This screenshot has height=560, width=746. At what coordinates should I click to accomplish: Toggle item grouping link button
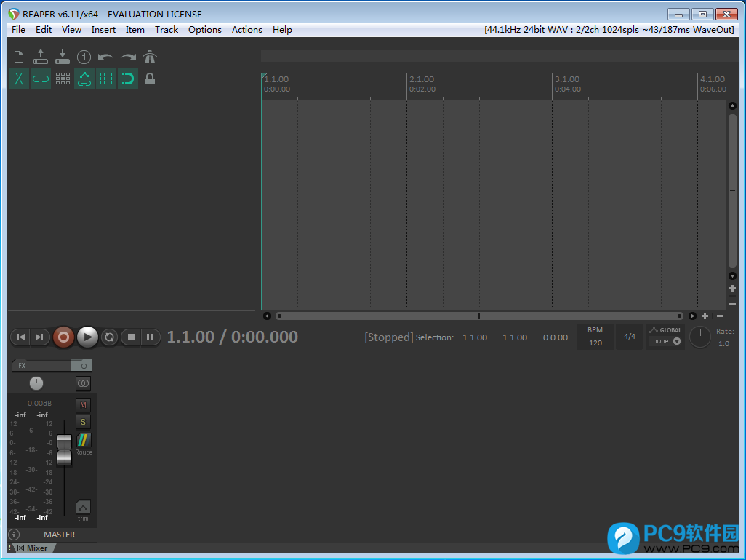pos(41,79)
